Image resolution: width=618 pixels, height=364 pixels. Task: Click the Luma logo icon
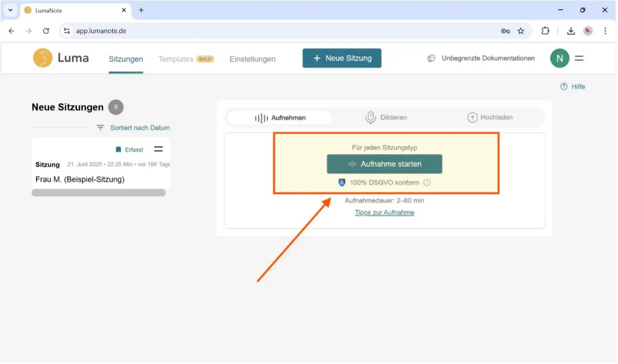click(43, 58)
